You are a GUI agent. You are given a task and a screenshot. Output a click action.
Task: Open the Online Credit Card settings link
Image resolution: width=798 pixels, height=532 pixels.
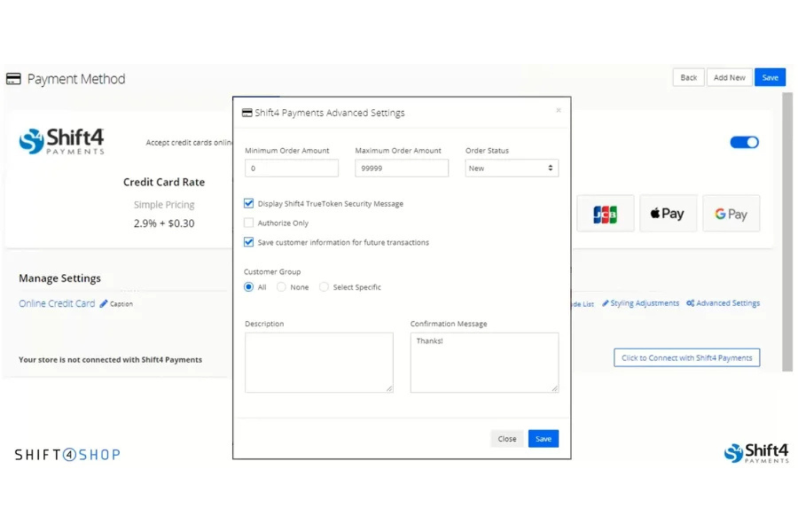[x=56, y=303]
